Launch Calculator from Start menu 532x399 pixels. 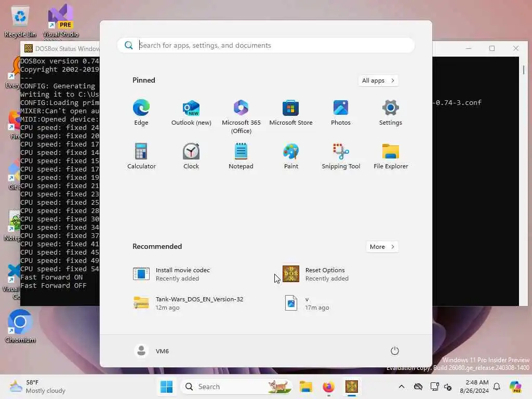[x=141, y=156]
